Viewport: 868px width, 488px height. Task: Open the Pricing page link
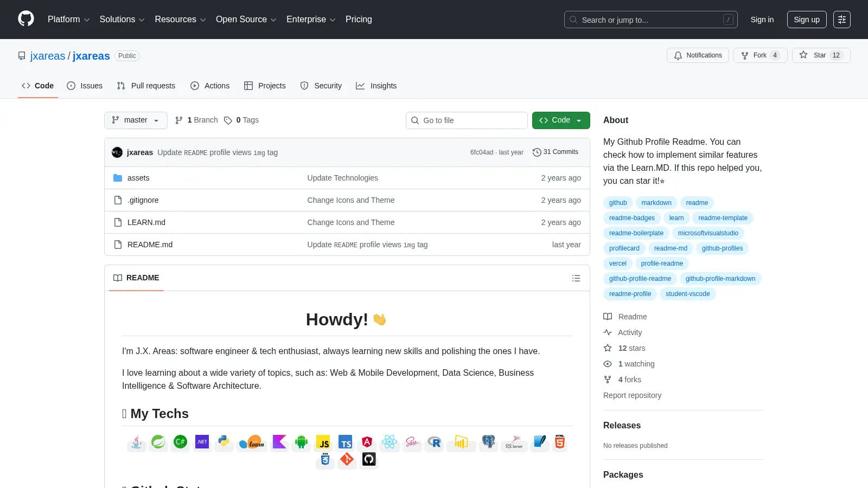point(359,20)
